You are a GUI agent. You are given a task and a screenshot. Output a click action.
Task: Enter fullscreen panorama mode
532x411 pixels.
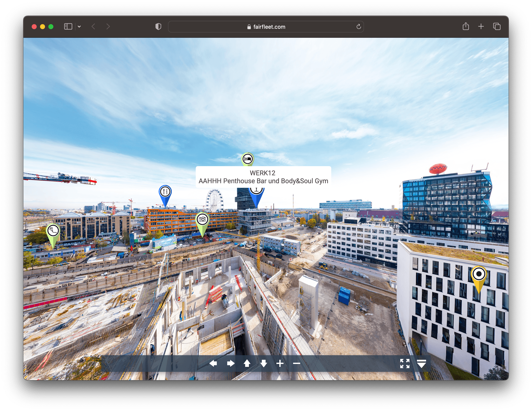tap(405, 364)
